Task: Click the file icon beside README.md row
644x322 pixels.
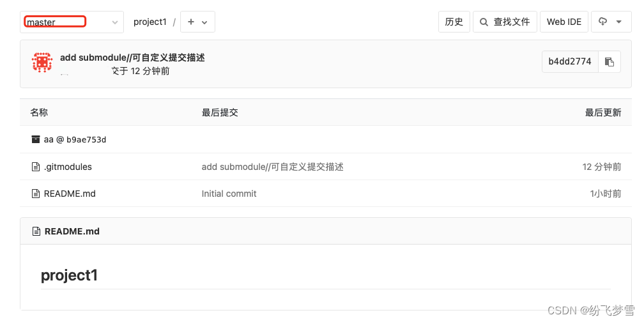Action: tap(36, 194)
